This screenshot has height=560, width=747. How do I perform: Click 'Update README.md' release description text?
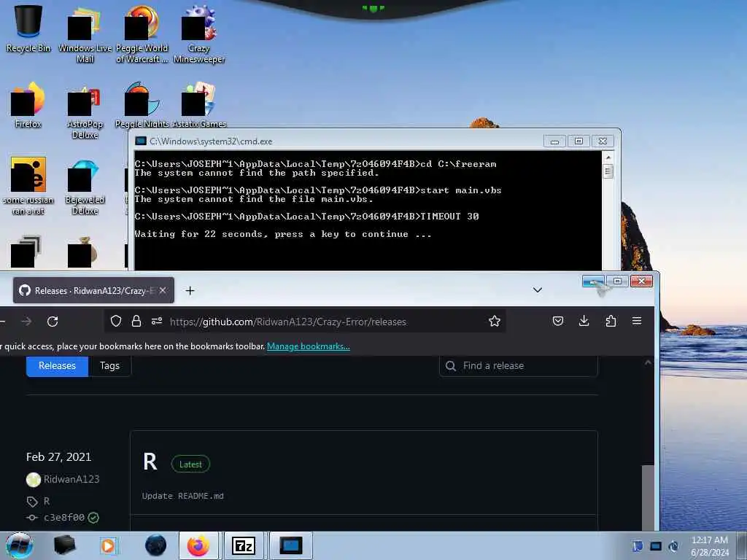tap(183, 496)
